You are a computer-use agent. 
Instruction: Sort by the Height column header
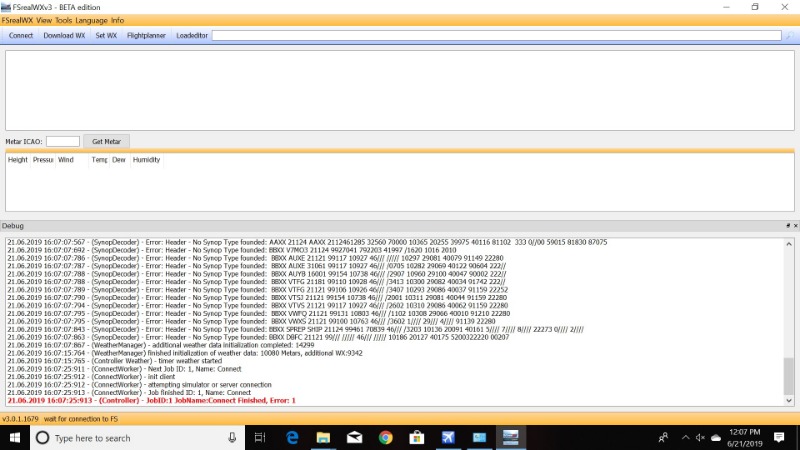[x=18, y=160]
